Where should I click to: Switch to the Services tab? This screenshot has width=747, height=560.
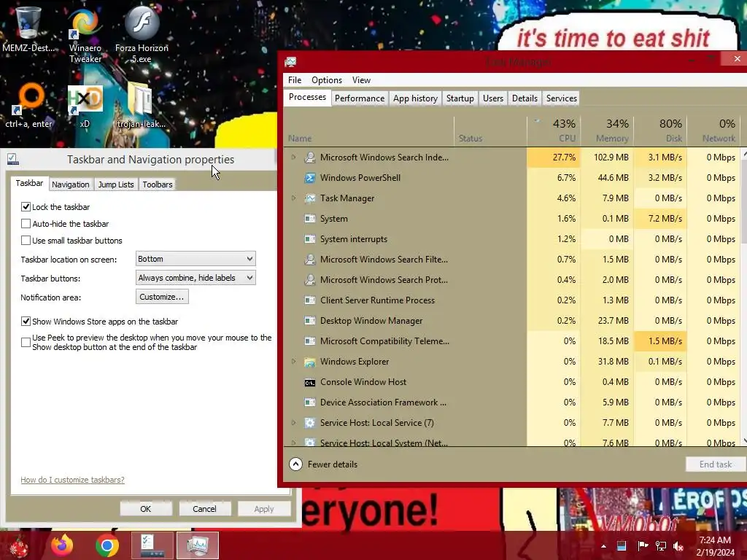[x=562, y=98]
